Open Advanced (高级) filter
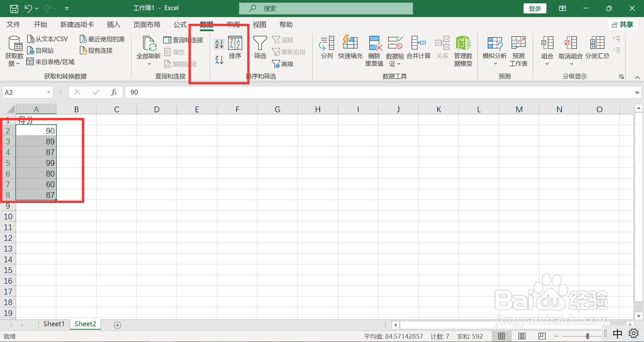Image resolution: width=644 pixels, height=342 pixels. tap(283, 64)
